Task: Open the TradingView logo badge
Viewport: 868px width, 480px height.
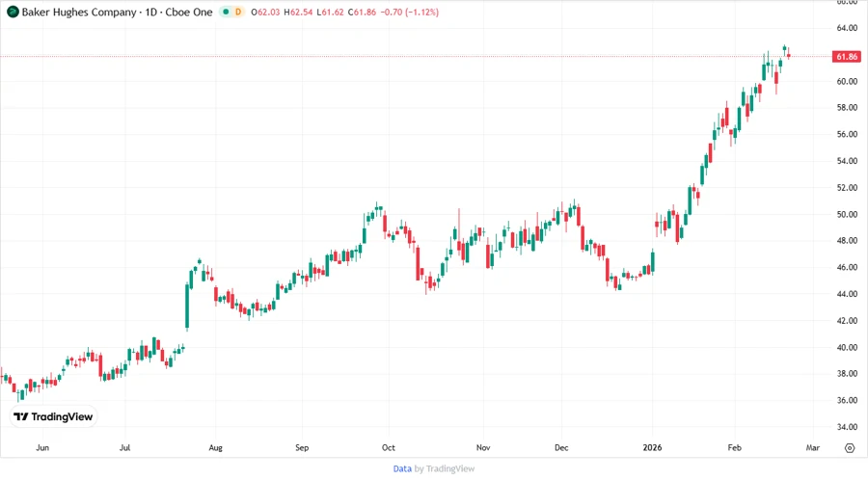Action: coord(53,417)
